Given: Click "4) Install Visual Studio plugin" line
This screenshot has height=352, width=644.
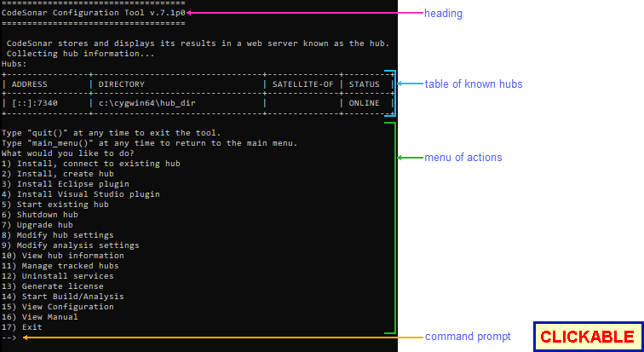Looking at the screenshot, I should click(80, 194).
